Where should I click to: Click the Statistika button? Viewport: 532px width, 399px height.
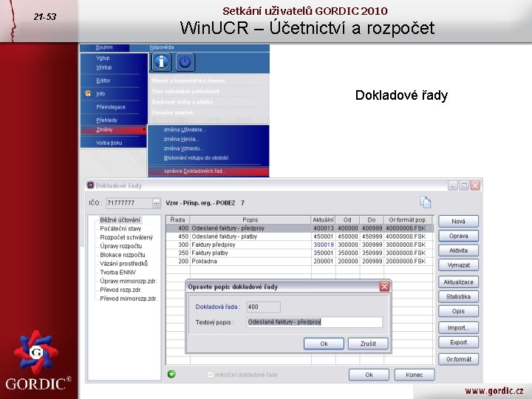point(458,296)
